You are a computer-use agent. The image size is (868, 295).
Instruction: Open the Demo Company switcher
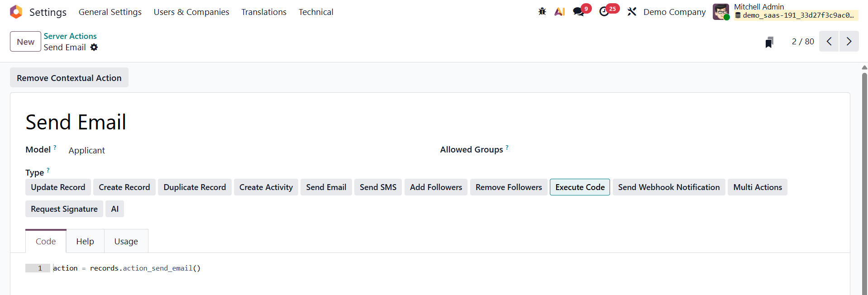coord(674,12)
